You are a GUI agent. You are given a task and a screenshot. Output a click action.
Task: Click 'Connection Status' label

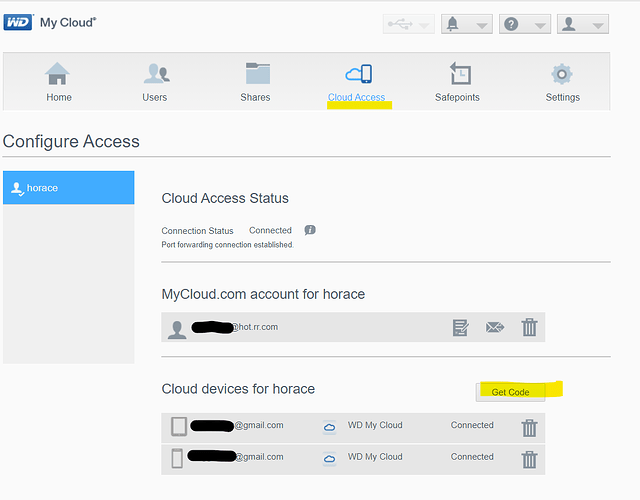[x=197, y=231]
